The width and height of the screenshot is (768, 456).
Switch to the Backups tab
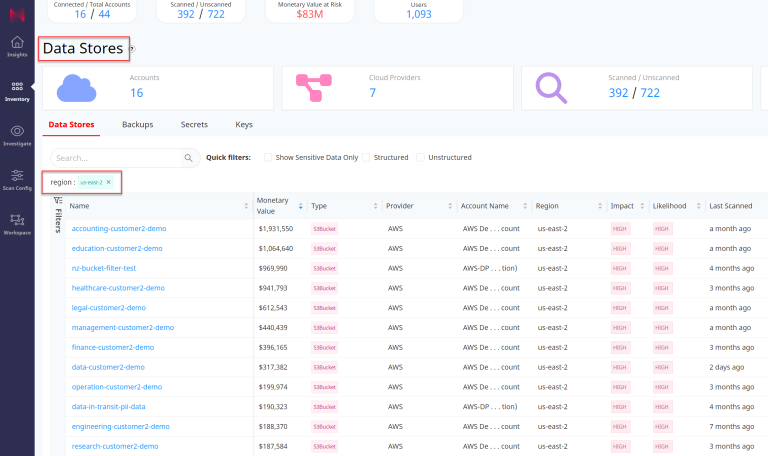coord(137,124)
